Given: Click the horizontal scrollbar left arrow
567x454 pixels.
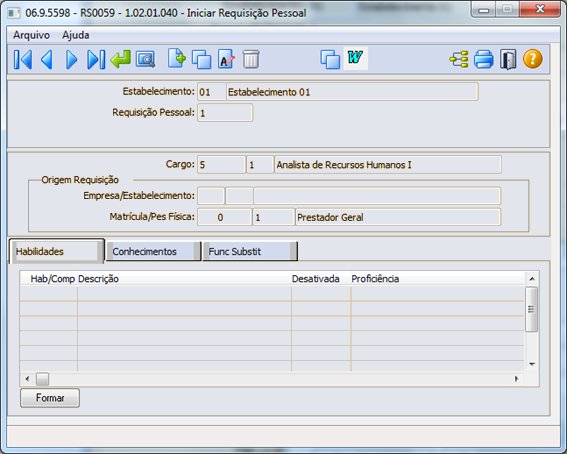Looking at the screenshot, I should [27, 379].
